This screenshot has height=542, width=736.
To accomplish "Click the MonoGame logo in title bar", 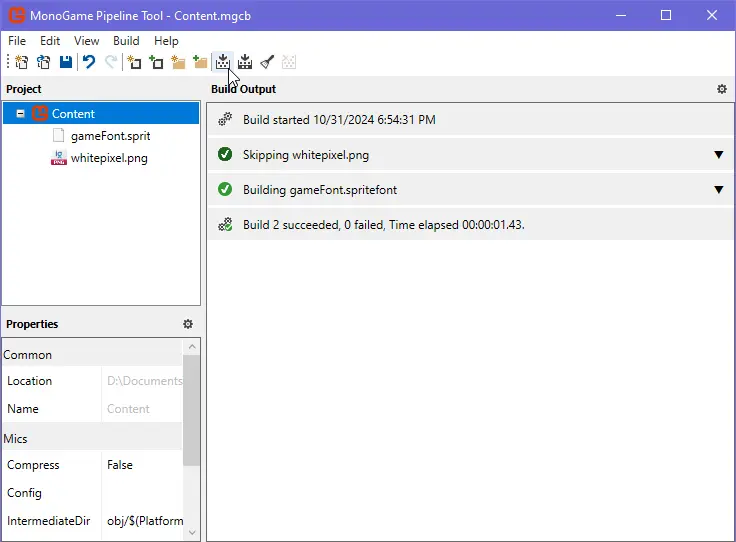I will pyautogui.click(x=17, y=15).
